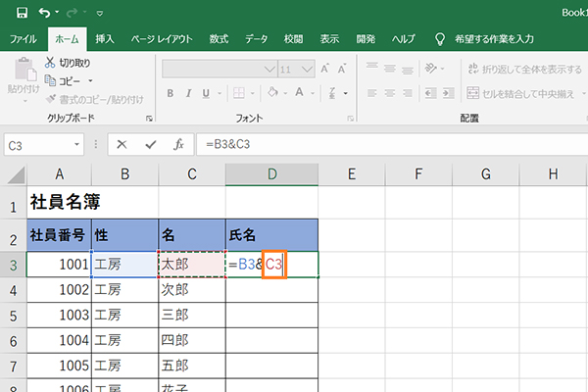Switch to the 数式 (Formulas) tab
Screen dimensions: 588x392
[x=219, y=39]
